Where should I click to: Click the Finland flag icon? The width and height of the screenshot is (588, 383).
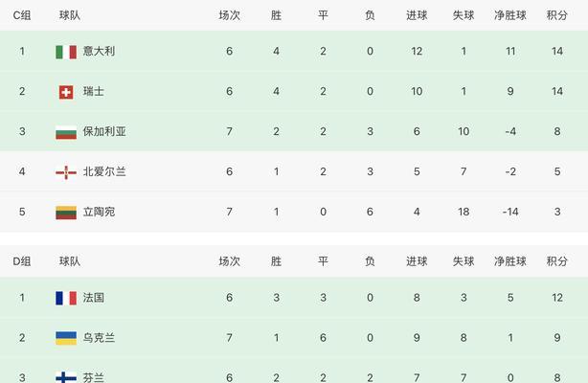point(66,377)
